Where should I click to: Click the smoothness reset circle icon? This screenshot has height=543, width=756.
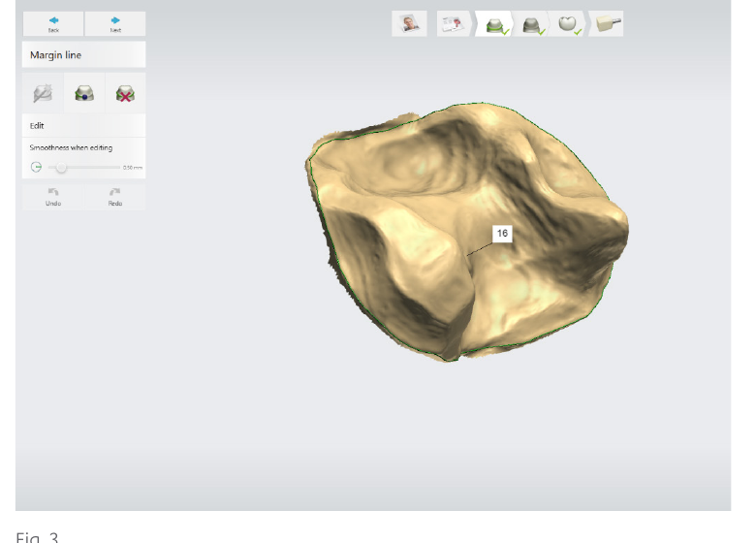click(x=36, y=167)
